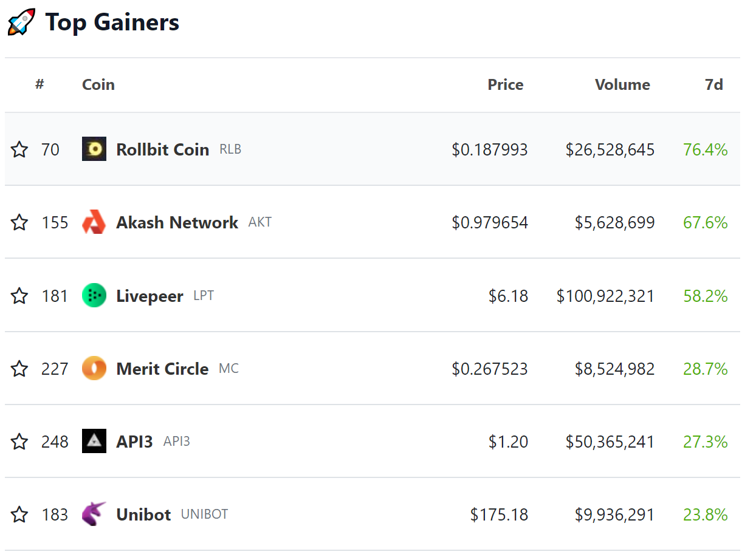Sort by the Volume column header
The width and height of the screenshot is (756, 560).
point(622,84)
